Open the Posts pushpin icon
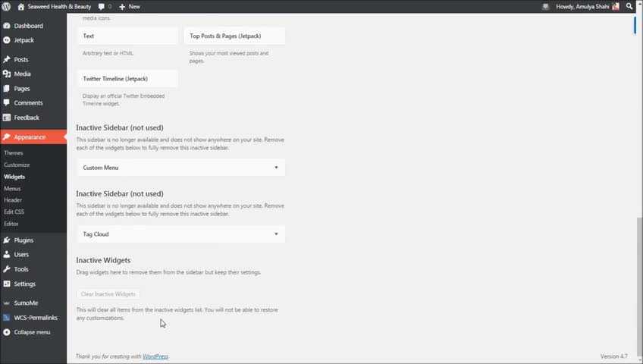Image resolution: width=643 pixels, height=364 pixels. coord(7,59)
